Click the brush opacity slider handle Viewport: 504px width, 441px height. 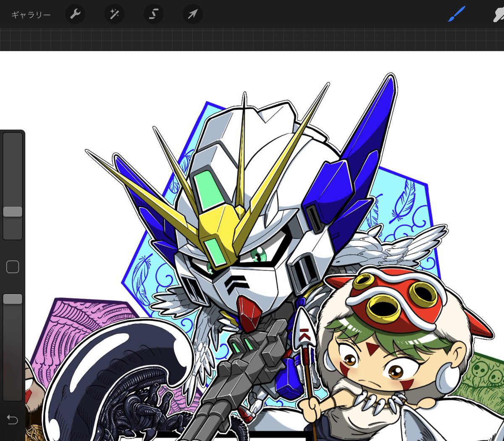[13, 299]
